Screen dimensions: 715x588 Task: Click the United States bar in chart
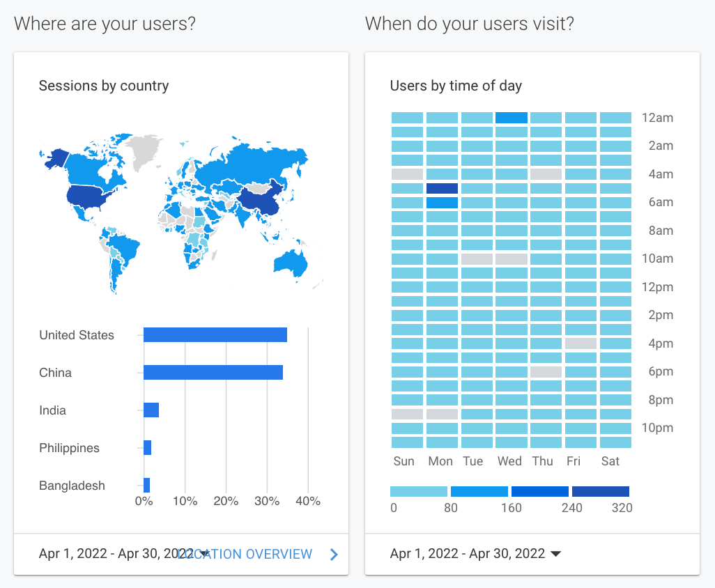click(215, 335)
